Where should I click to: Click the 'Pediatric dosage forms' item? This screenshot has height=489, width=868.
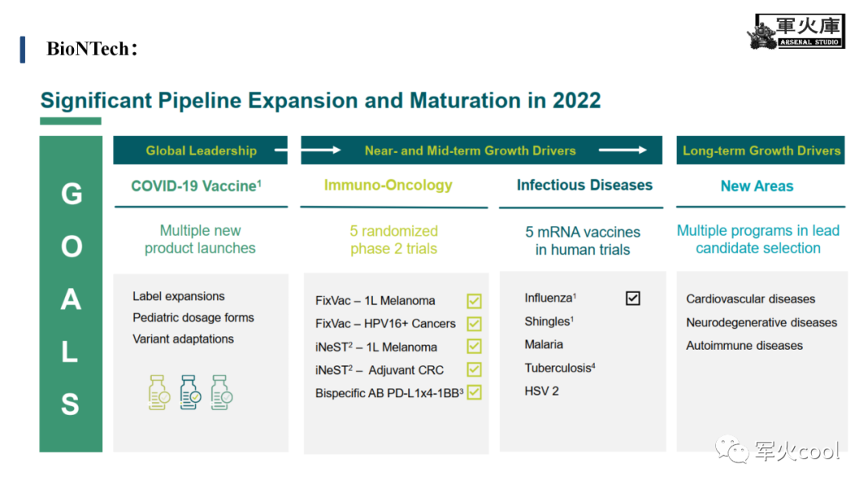click(193, 318)
